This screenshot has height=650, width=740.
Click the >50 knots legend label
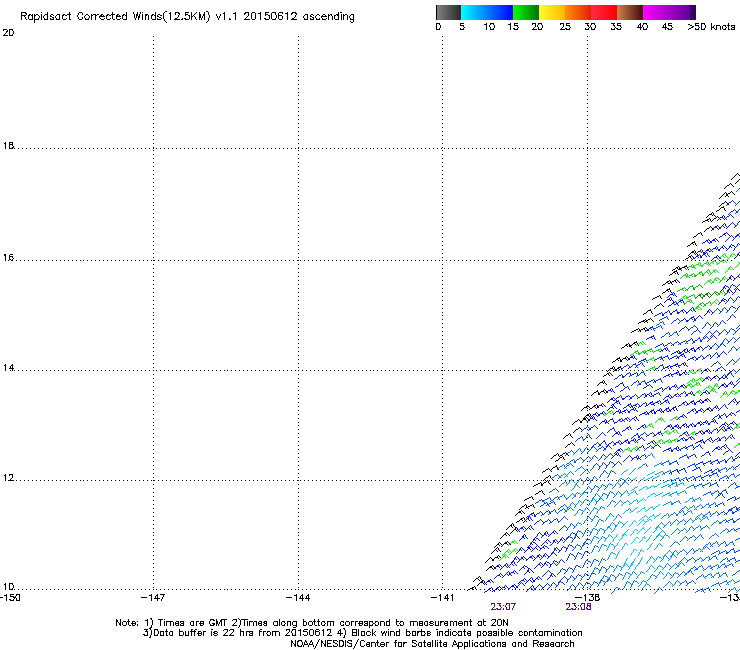pyautogui.click(x=711, y=27)
